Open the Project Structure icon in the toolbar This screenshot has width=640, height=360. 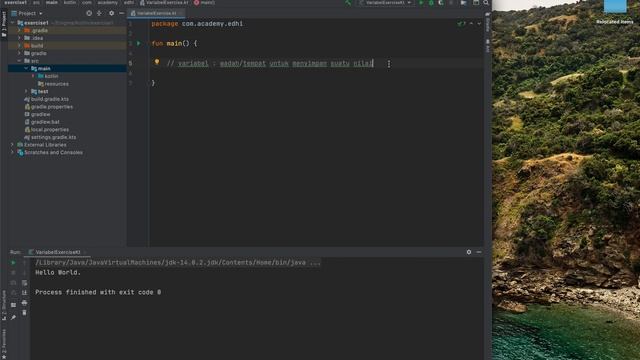click(464, 3)
